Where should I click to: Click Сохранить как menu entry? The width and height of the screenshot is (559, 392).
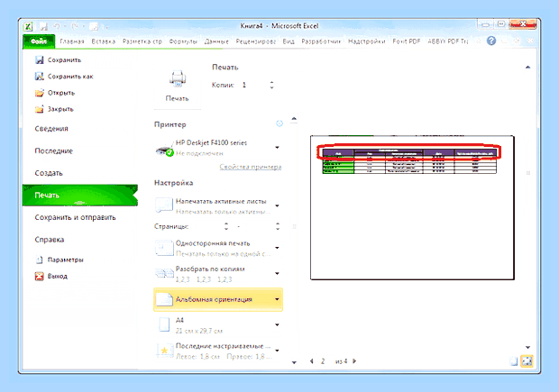[x=70, y=77]
